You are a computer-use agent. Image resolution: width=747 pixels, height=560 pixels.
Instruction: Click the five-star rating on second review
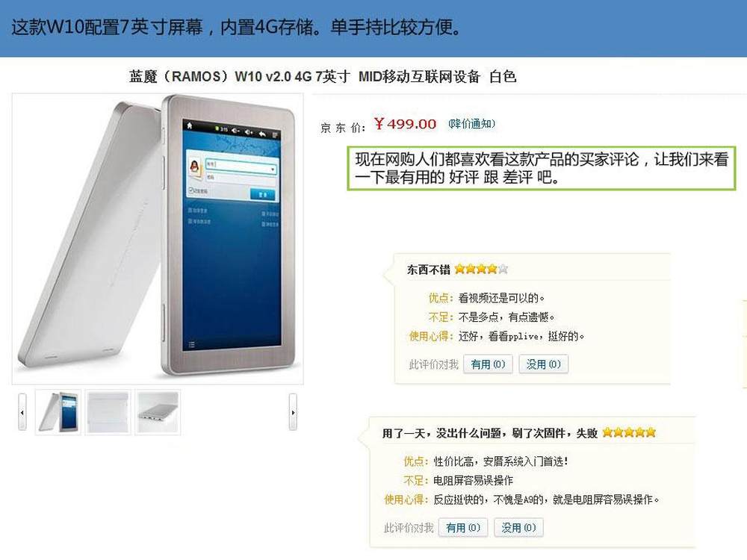[629, 432]
